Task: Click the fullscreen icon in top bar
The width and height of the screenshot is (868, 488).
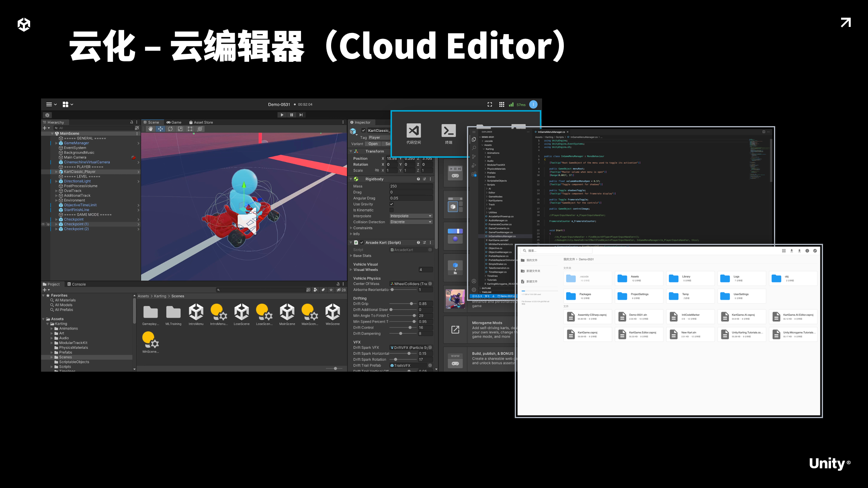Action: 490,104
